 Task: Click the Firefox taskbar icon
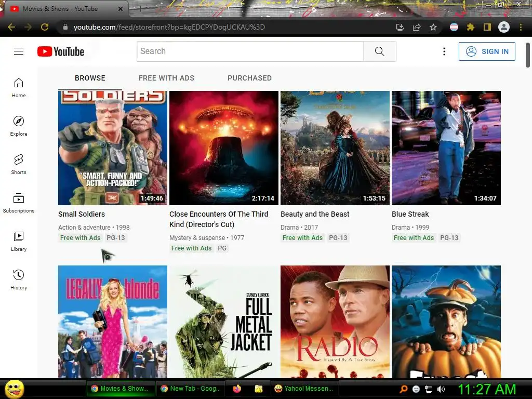coord(237,389)
